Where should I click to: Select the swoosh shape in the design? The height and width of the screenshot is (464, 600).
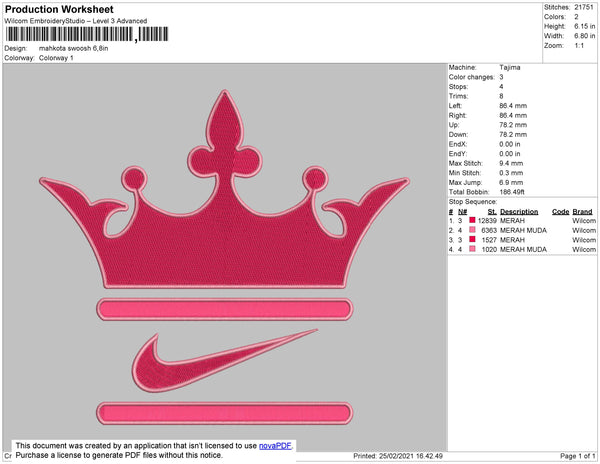tap(225, 361)
